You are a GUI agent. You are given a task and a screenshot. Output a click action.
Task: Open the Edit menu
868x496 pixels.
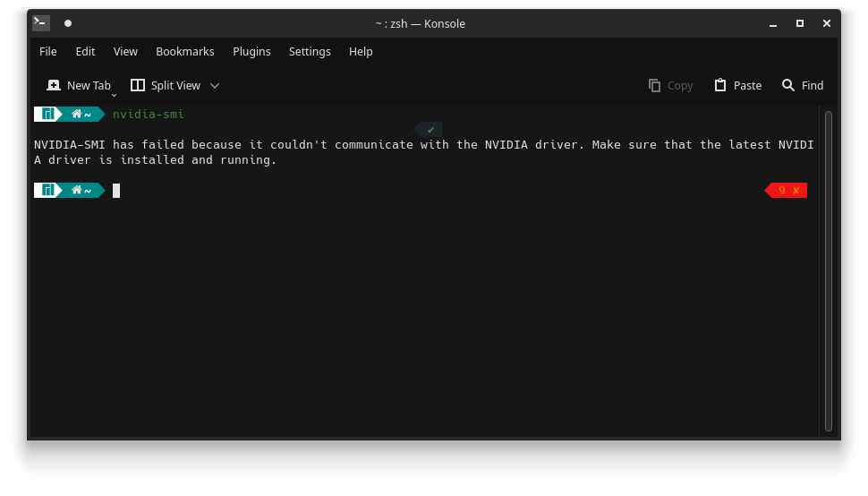tap(85, 52)
